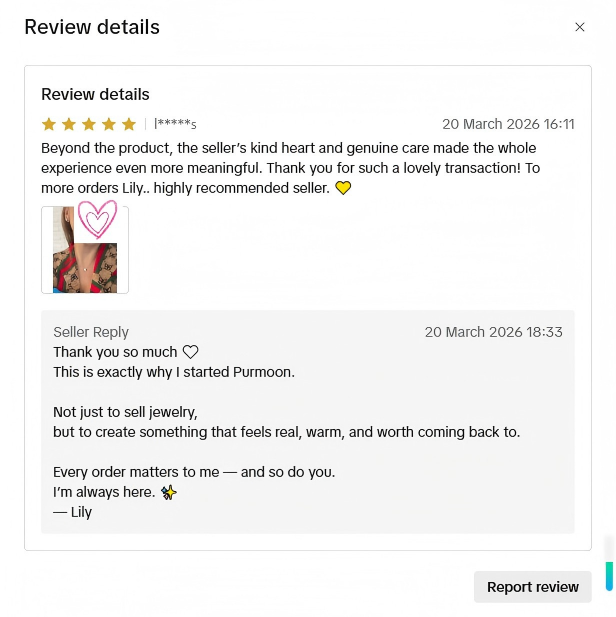Click the review text starting "Beyond the product"
Image resolution: width=616 pixels, height=617 pixels.
tap(290, 168)
